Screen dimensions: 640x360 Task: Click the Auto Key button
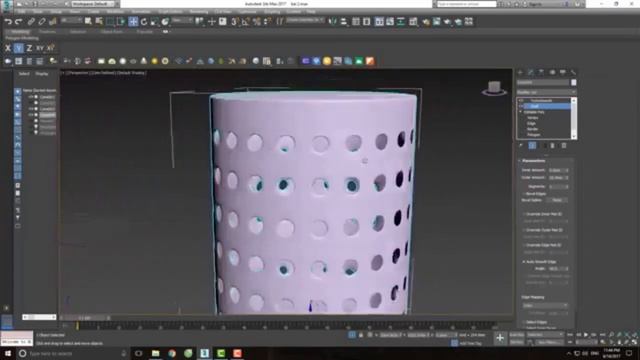point(517,335)
